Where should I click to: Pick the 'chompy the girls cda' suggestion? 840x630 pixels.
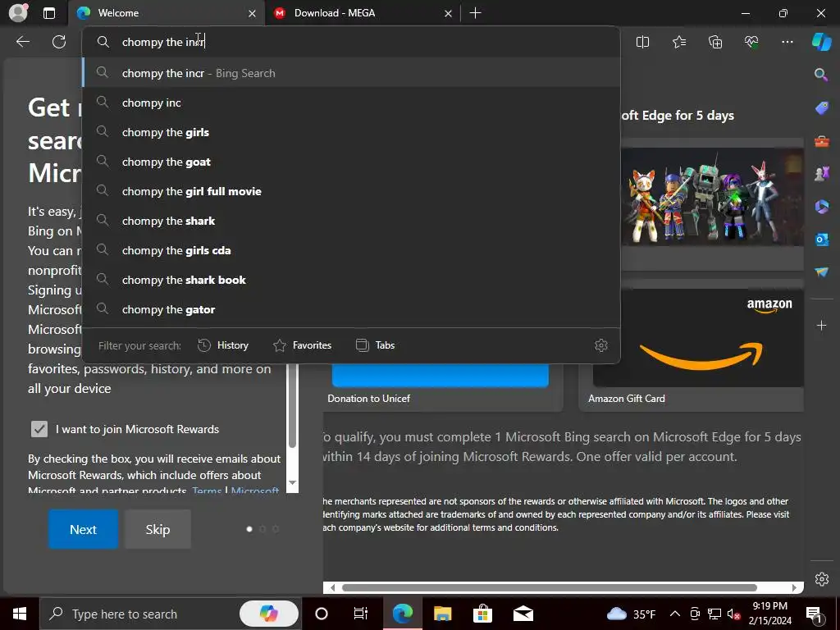coord(351,250)
